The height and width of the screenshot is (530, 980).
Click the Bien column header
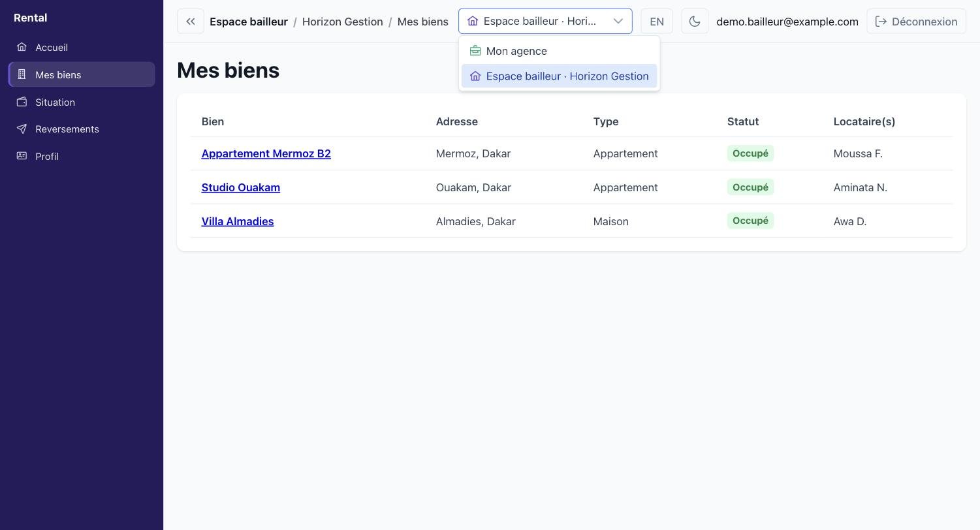click(x=212, y=121)
